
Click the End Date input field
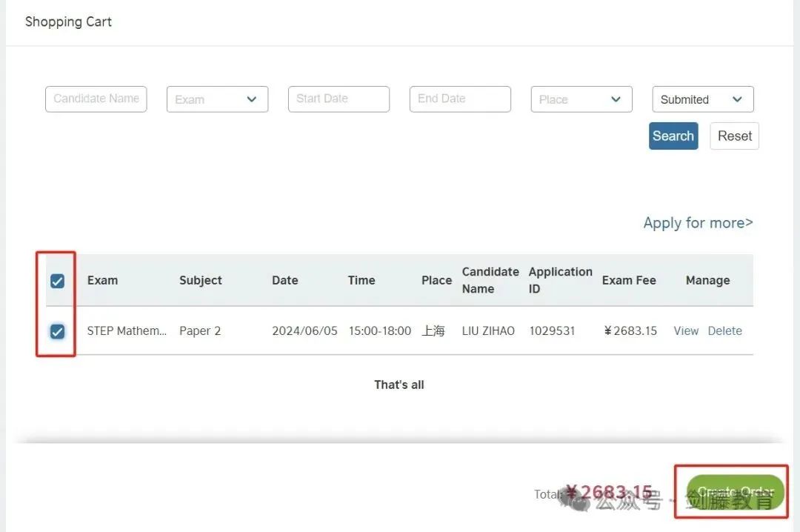(x=460, y=99)
